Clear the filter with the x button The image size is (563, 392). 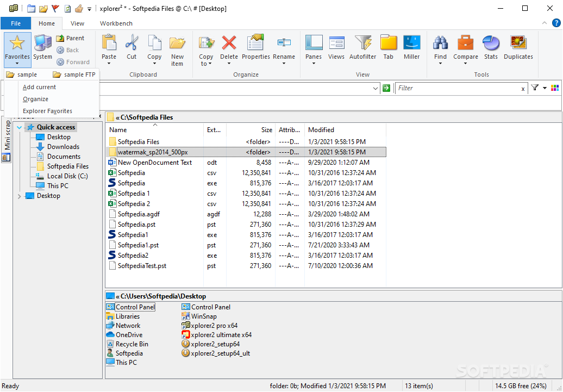point(523,89)
